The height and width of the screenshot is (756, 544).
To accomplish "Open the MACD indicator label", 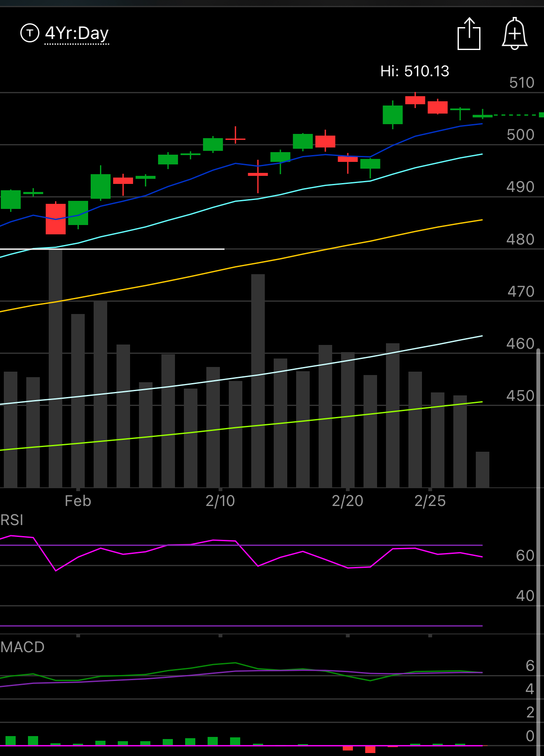I will tap(22, 647).
